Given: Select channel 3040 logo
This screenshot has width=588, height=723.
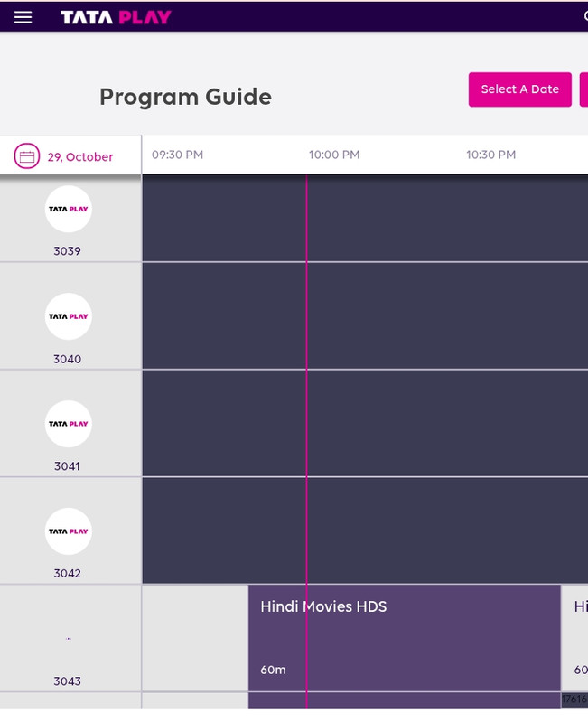Looking at the screenshot, I should (x=69, y=316).
